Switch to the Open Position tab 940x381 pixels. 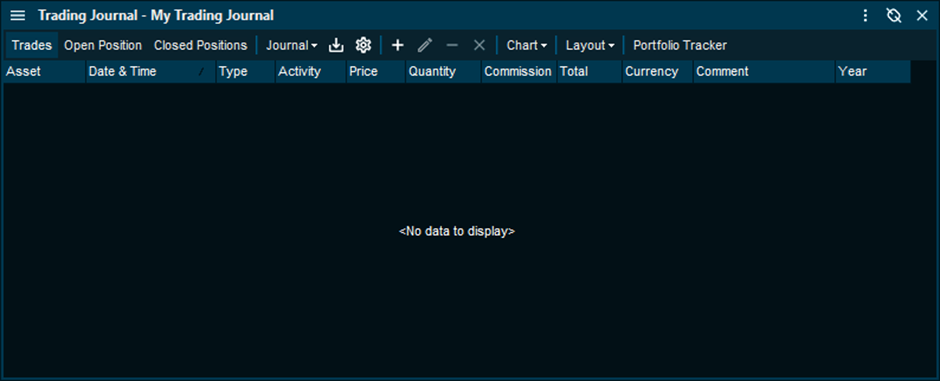[x=103, y=46]
